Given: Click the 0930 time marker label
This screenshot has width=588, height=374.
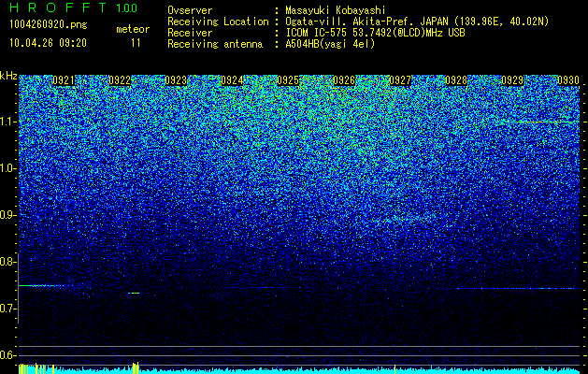Looking at the screenshot, I should pos(568,80).
